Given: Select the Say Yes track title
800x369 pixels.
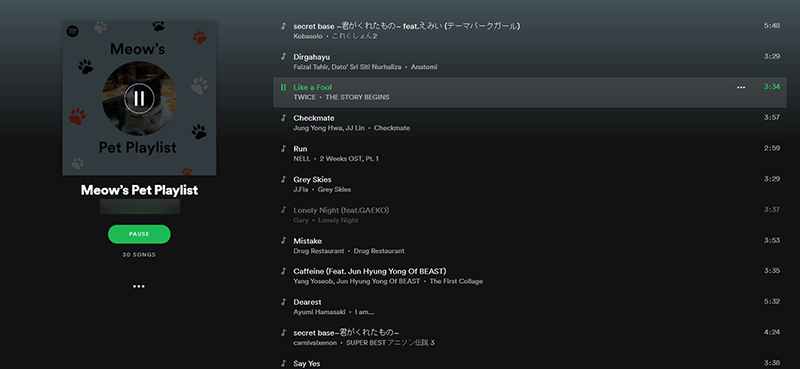Looking at the screenshot, I should click(307, 363).
